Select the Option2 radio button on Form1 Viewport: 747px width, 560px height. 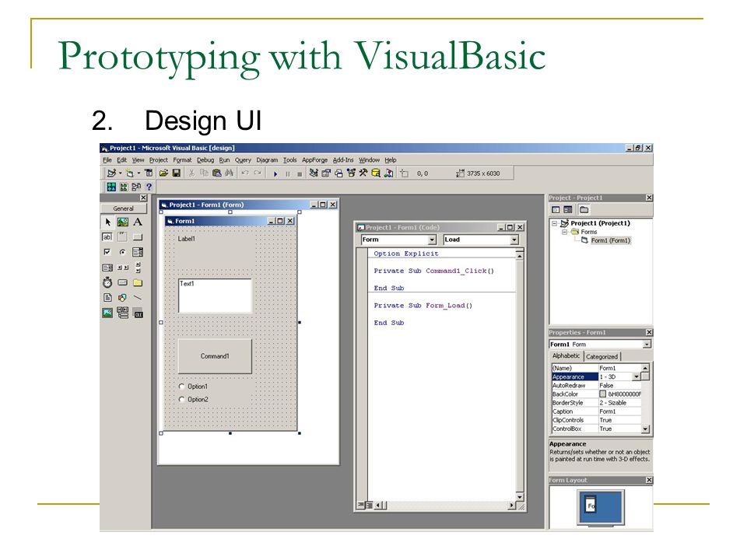pyautogui.click(x=193, y=400)
